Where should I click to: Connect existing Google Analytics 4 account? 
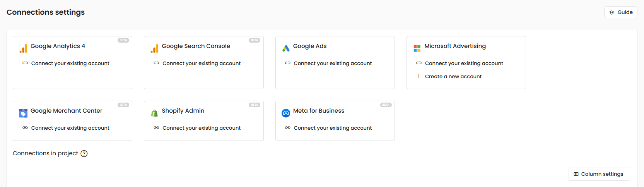point(70,63)
